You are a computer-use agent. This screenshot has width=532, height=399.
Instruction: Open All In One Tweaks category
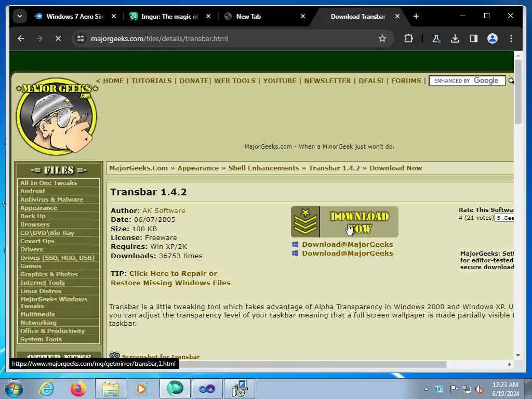(48, 182)
